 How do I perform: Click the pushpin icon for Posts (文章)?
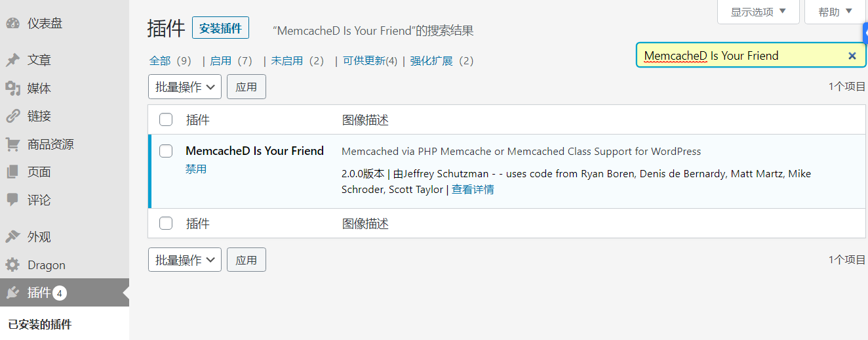coord(12,60)
